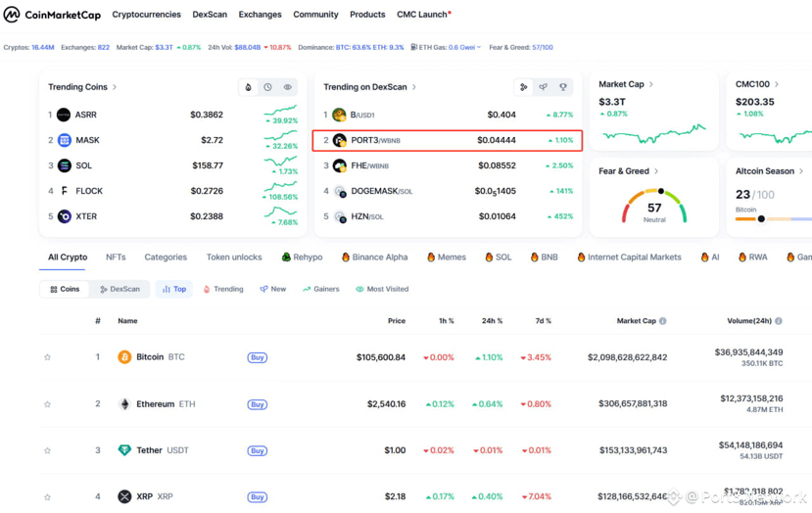The width and height of the screenshot is (812, 513).
Task: Select the sprout new pairs icon
Action: (x=544, y=87)
